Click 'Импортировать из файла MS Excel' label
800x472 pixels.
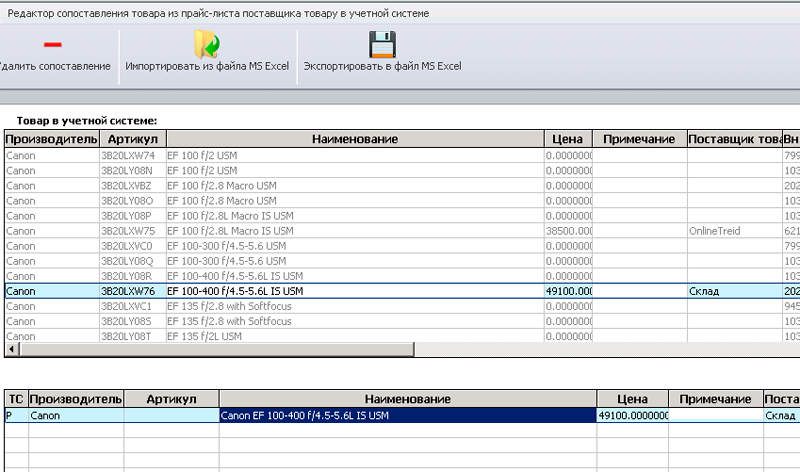coord(207,66)
